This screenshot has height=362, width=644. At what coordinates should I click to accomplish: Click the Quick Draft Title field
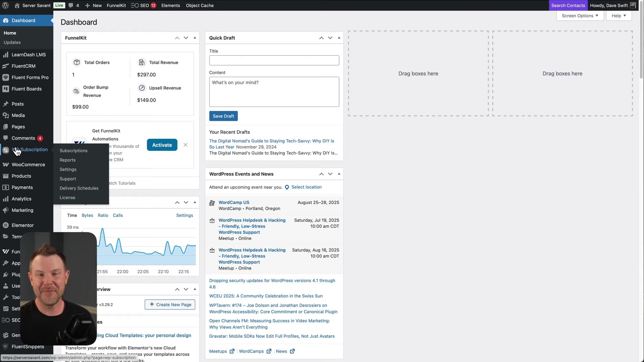pyautogui.click(x=274, y=60)
